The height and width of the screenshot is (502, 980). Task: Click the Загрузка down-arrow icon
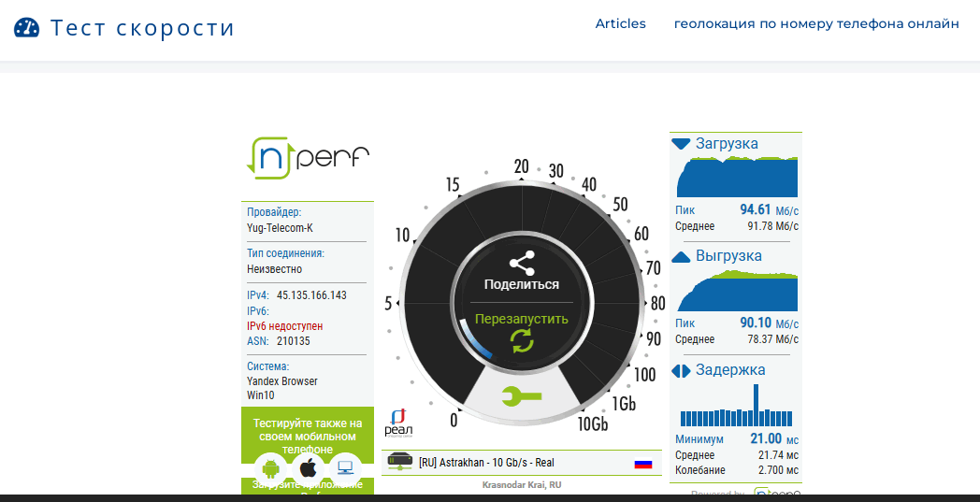(x=681, y=144)
